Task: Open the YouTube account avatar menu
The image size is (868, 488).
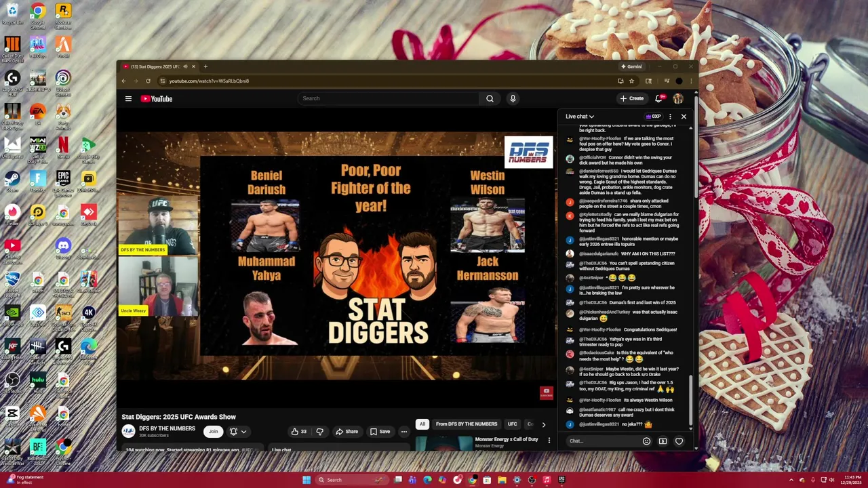Action: (x=678, y=98)
